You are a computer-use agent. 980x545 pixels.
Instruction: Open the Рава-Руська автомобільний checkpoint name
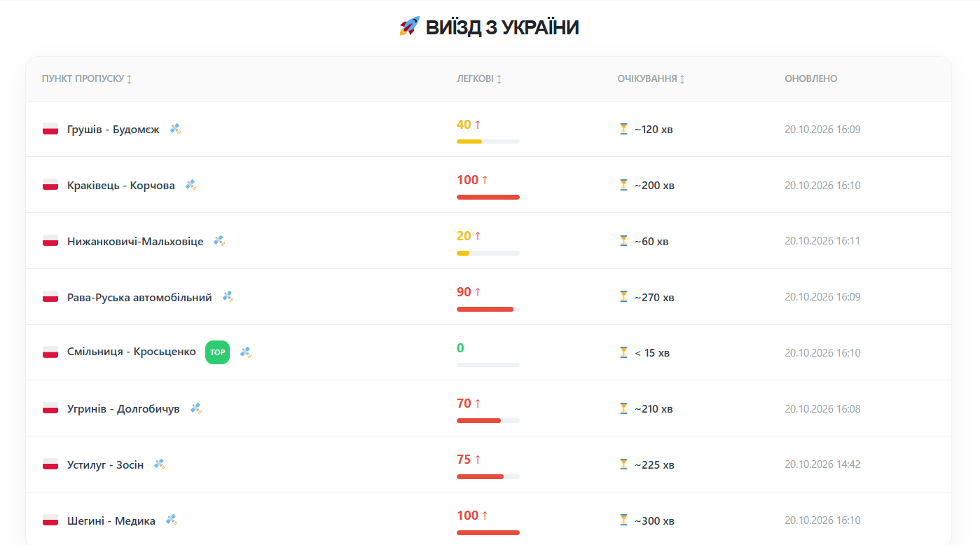pyautogui.click(x=139, y=298)
